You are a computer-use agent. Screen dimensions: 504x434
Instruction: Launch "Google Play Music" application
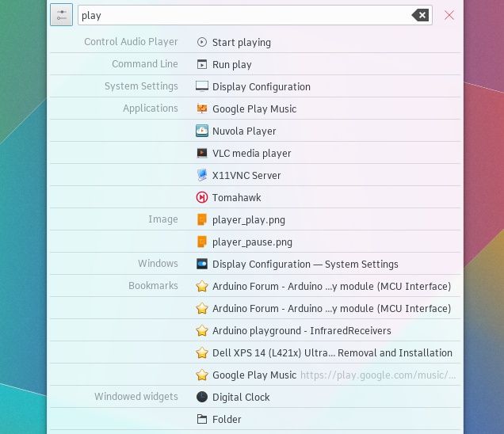point(254,109)
